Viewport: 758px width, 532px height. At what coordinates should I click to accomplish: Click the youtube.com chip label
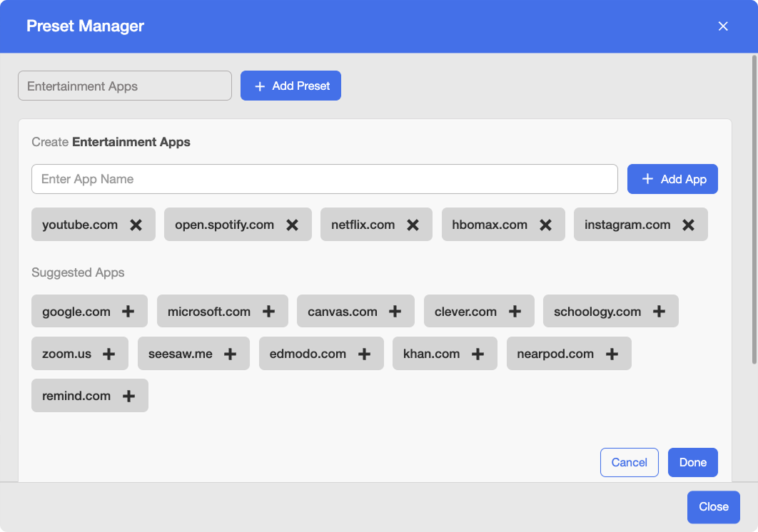[x=80, y=225]
